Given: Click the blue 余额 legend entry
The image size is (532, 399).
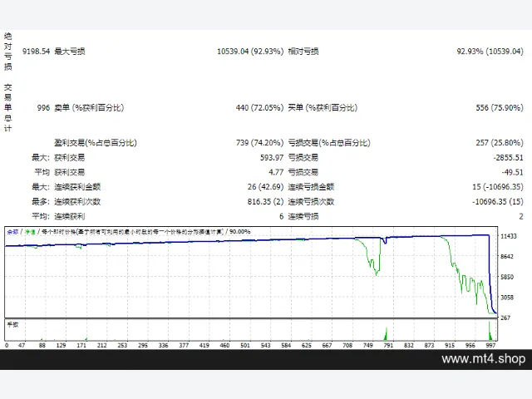Looking at the screenshot, I should pos(12,232).
